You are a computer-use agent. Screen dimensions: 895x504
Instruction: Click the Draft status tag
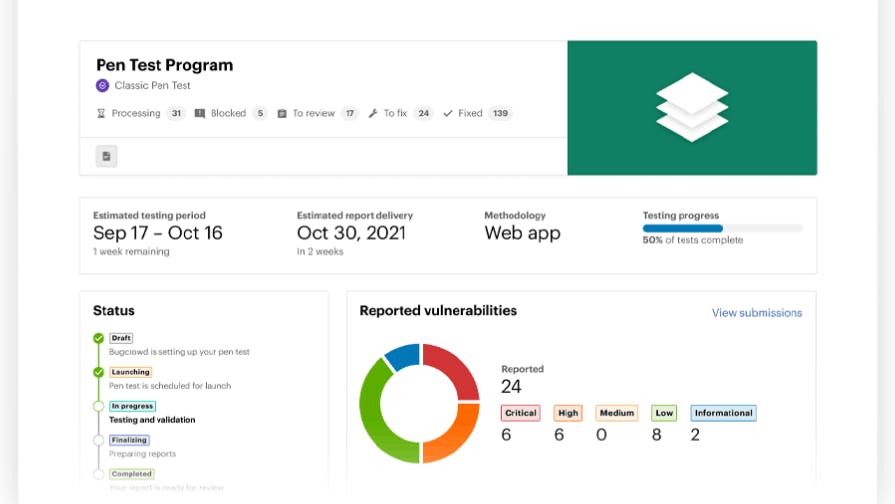pyautogui.click(x=121, y=338)
